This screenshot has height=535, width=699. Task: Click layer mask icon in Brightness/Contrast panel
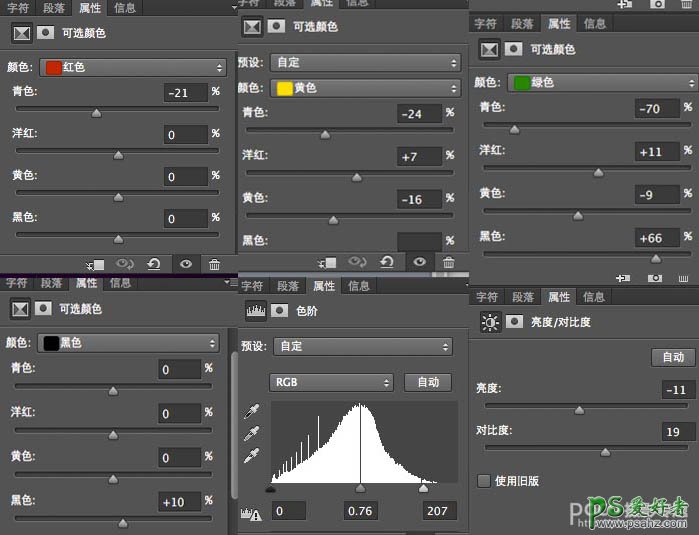click(x=514, y=322)
